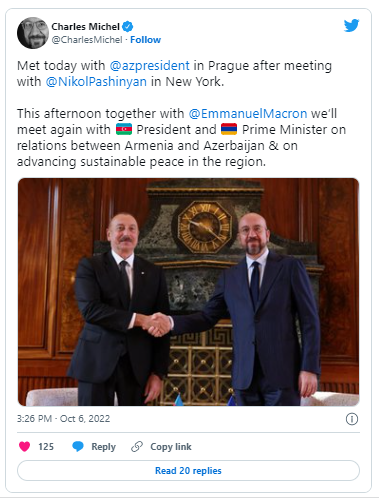The height and width of the screenshot is (504, 379).
Task: Click the @CharlesMichel handle
Action: [87, 40]
